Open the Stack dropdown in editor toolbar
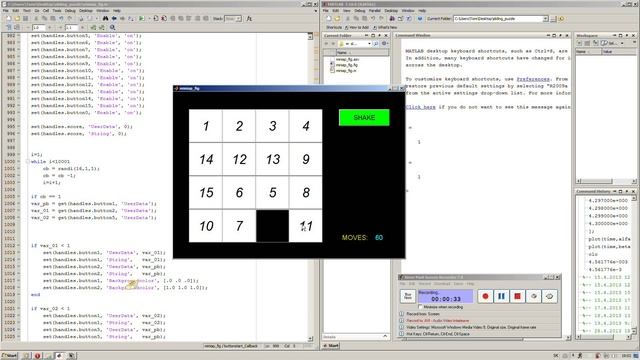 point(233,18)
